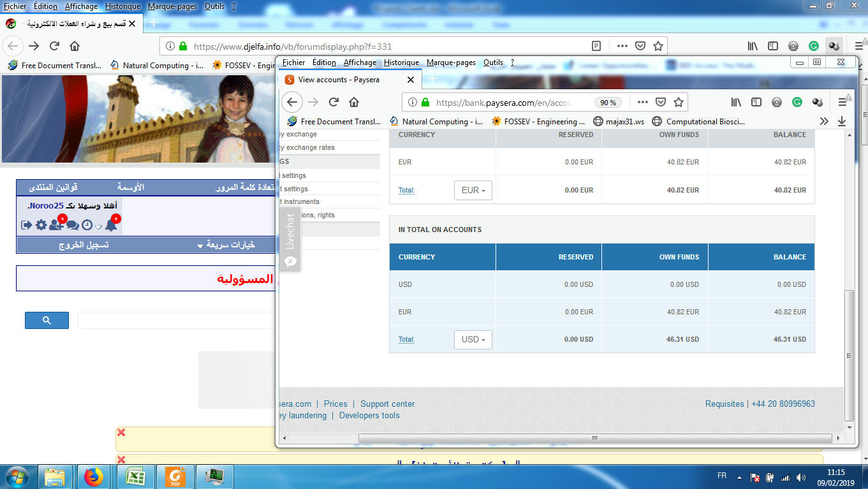Show sidebars icon in front Paysera window
Image resolution: width=868 pixels, height=489 pixels.
756,102
